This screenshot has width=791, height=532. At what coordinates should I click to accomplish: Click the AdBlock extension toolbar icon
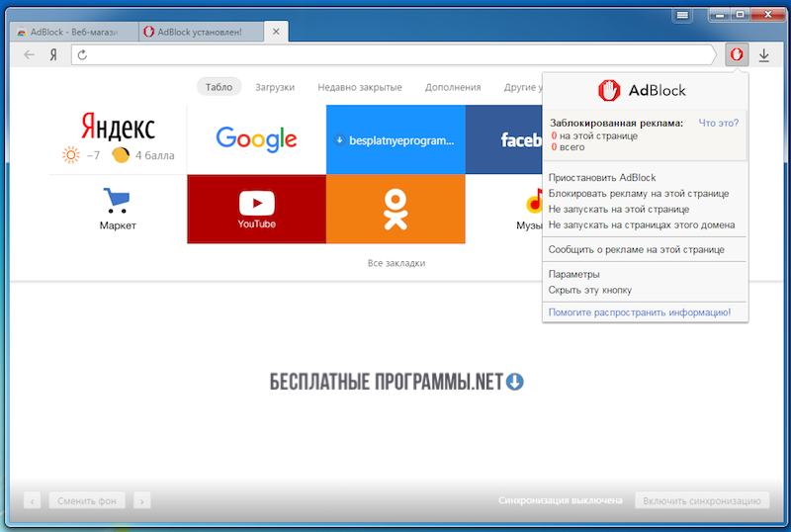click(x=737, y=54)
